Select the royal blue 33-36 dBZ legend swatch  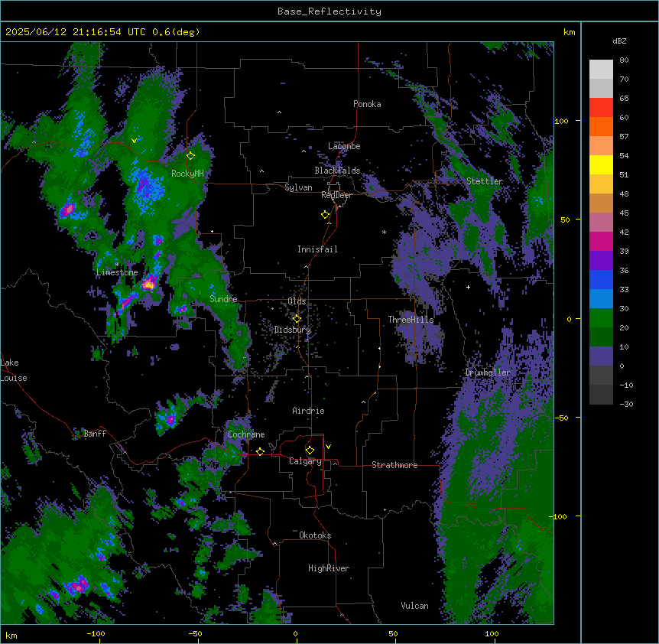601,279
